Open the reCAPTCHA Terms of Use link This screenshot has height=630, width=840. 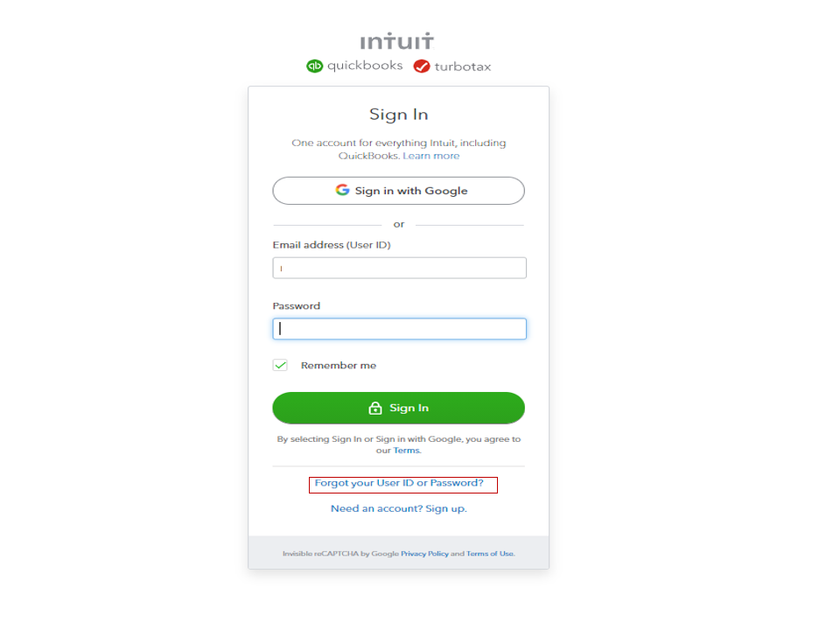pyautogui.click(x=490, y=554)
